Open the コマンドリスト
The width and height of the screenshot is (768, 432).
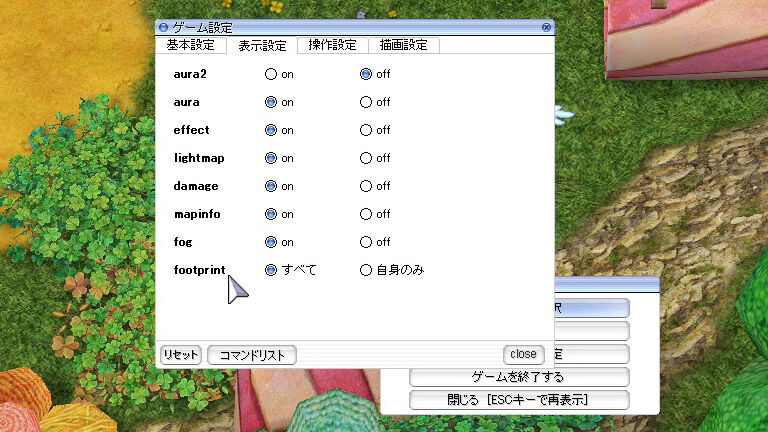(x=252, y=355)
